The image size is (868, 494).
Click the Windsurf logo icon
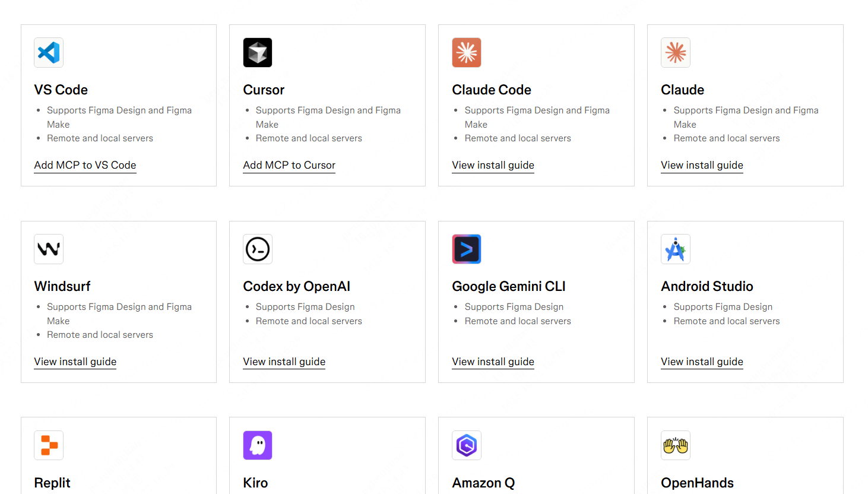click(x=49, y=249)
